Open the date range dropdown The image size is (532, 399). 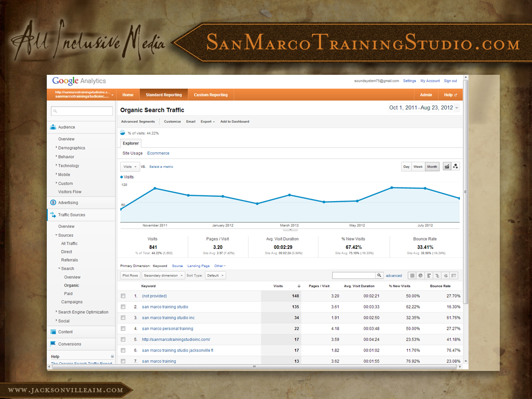(424, 108)
